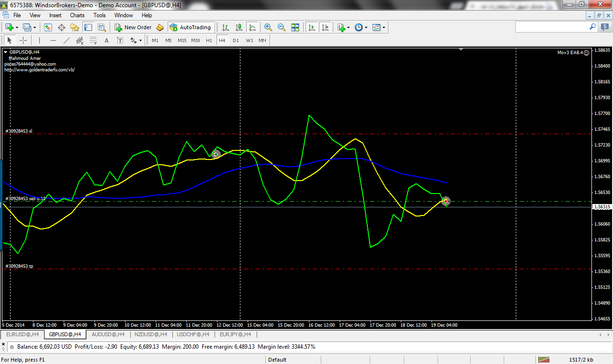This screenshot has height=364, width=613.
Task: Switch to the EURJPY@,H4 chart tab
Action: point(235,334)
